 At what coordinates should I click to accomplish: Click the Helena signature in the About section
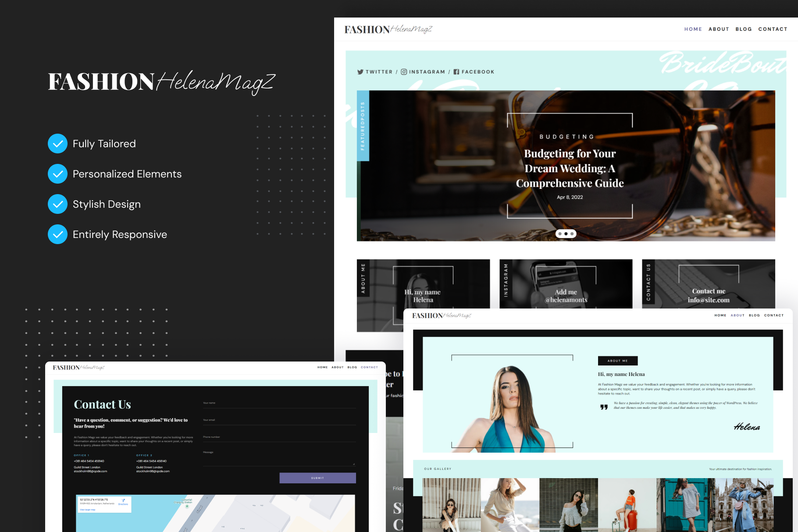(747, 427)
